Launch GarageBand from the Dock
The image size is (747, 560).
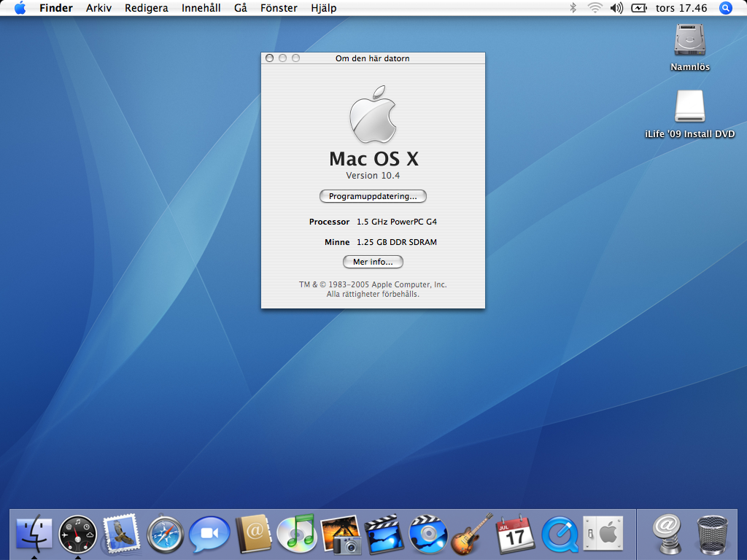coord(472,534)
